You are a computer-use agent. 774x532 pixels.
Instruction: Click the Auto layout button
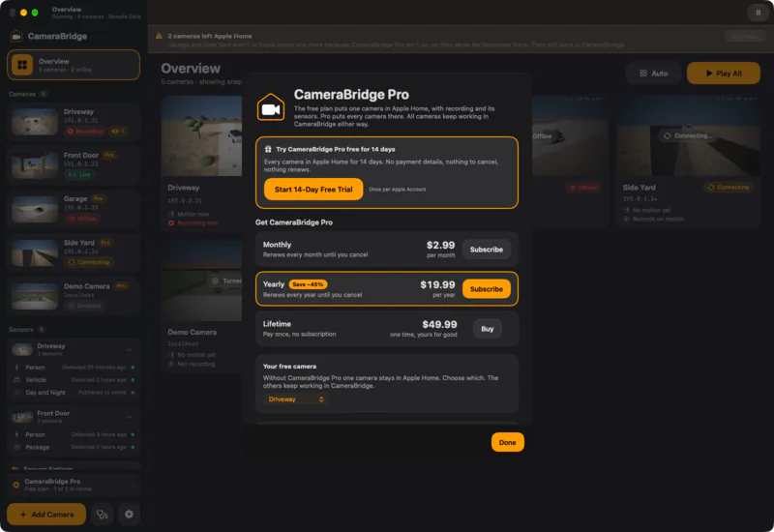[653, 74]
